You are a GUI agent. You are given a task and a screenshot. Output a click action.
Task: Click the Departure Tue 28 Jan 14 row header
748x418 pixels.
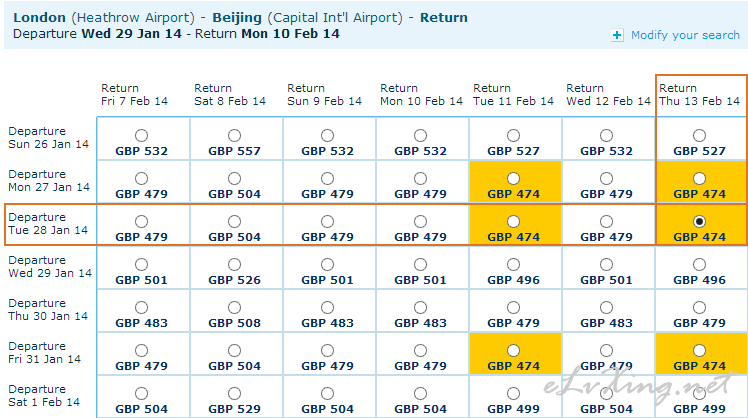[x=48, y=223]
